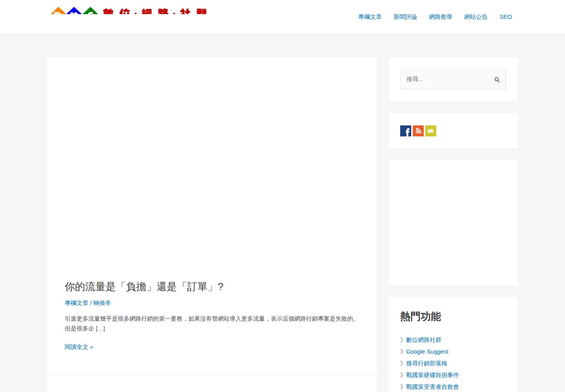This screenshot has width=565, height=392.
Task: Open the 轉換率 category link
Action: point(102,303)
